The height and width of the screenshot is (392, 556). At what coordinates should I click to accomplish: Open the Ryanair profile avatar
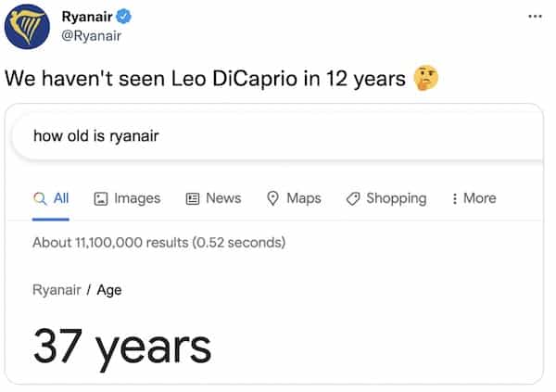[x=28, y=26]
